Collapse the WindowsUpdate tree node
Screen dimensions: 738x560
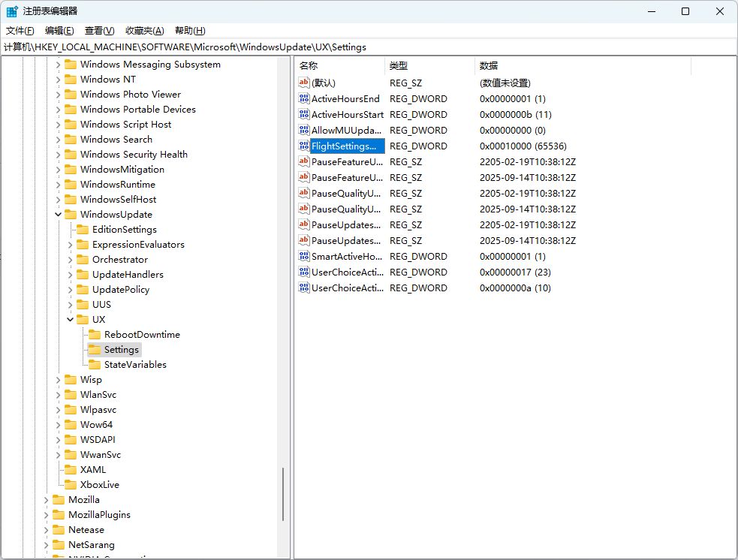pos(59,215)
